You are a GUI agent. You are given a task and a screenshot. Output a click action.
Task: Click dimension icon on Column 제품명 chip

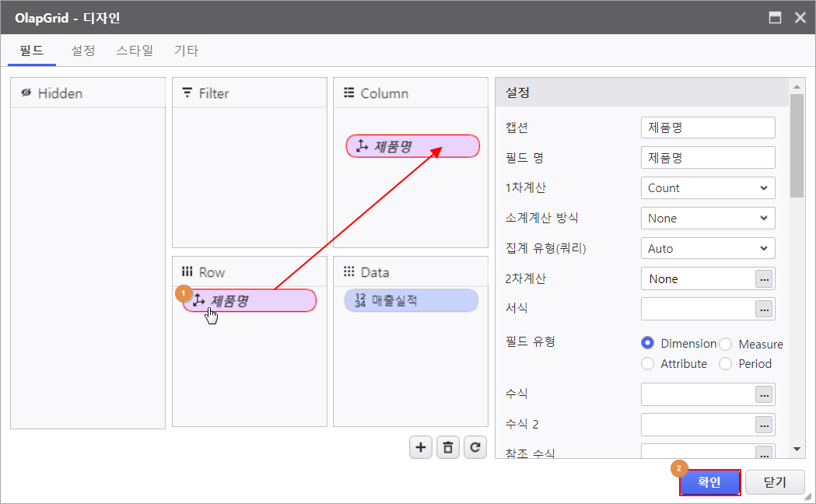362,146
